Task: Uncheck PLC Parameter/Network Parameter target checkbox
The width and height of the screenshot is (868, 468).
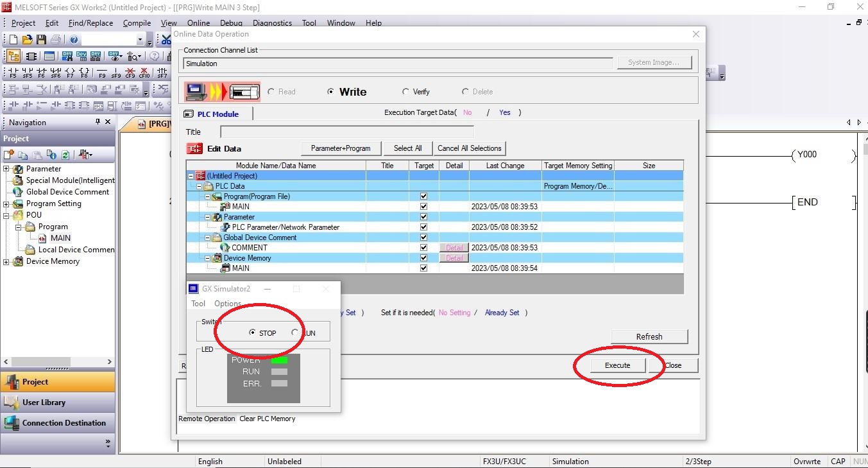Action: coord(423,227)
